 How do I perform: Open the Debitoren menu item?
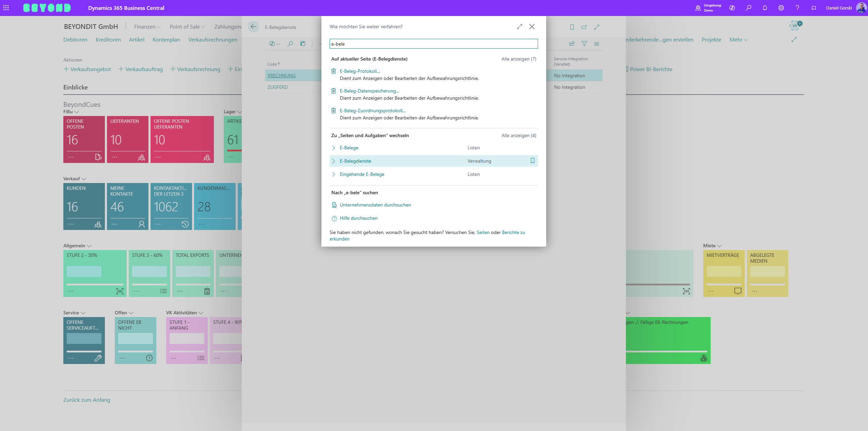pos(75,39)
